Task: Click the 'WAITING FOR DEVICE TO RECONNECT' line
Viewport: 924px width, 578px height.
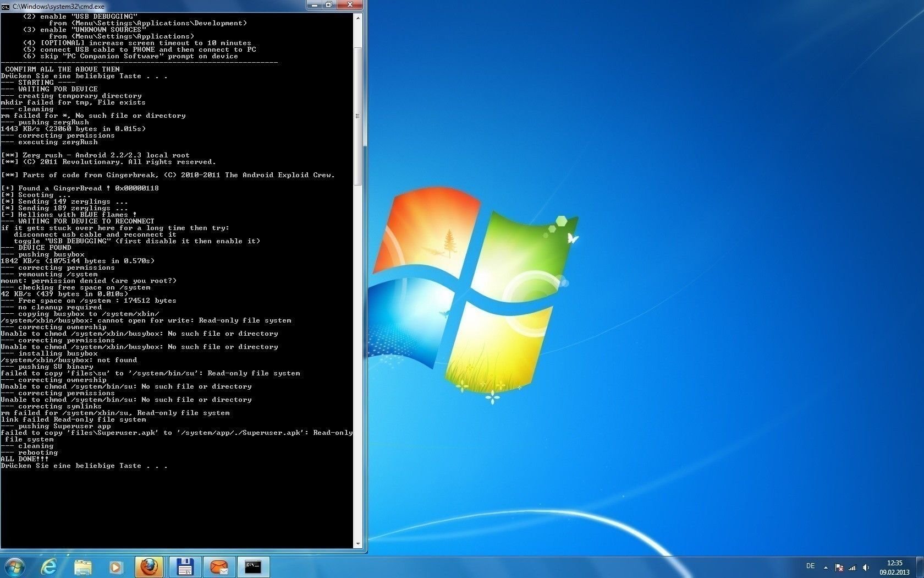Action: click(78, 221)
